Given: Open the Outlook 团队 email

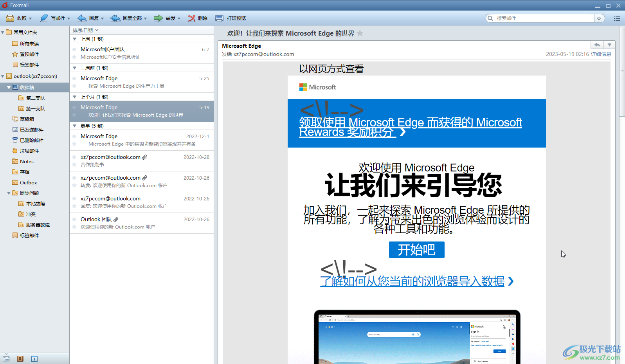Looking at the screenshot, I should point(142,223).
